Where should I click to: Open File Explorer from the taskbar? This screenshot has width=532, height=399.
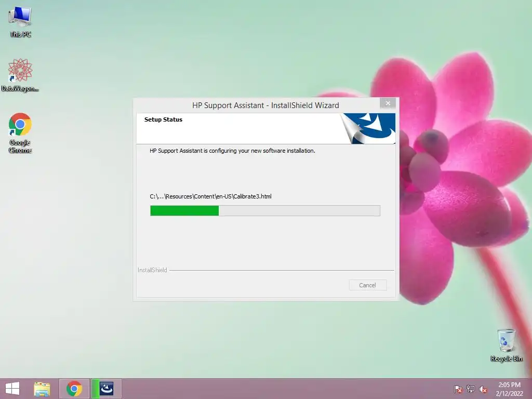(42, 389)
